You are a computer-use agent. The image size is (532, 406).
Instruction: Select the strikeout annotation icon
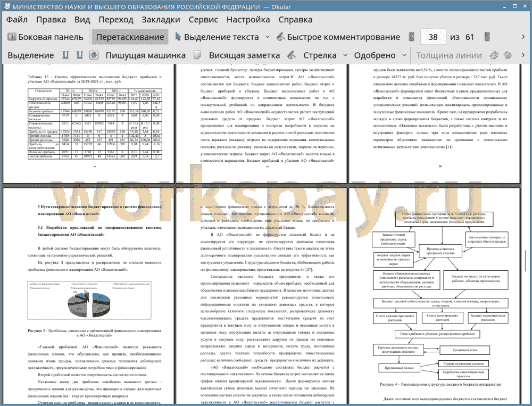click(x=94, y=55)
